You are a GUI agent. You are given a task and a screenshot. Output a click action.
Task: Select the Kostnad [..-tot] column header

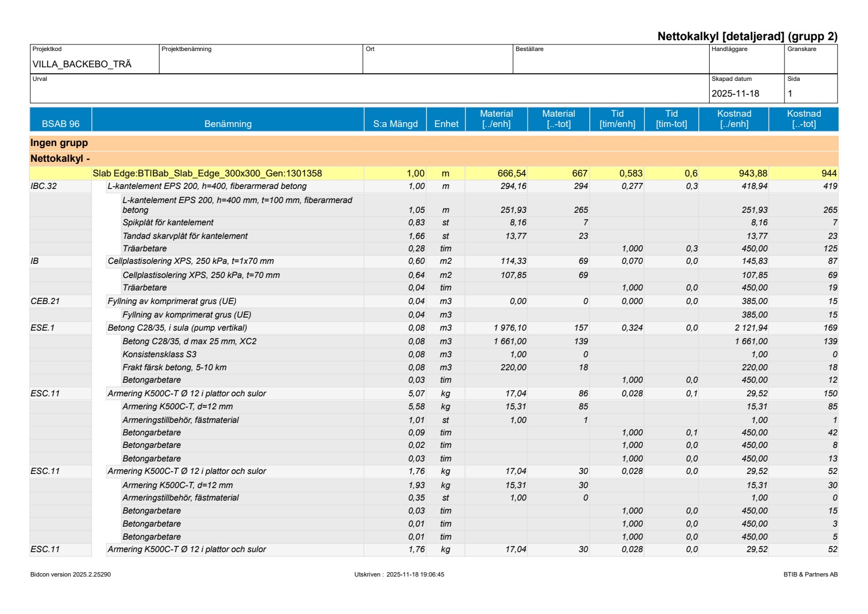coord(803,119)
